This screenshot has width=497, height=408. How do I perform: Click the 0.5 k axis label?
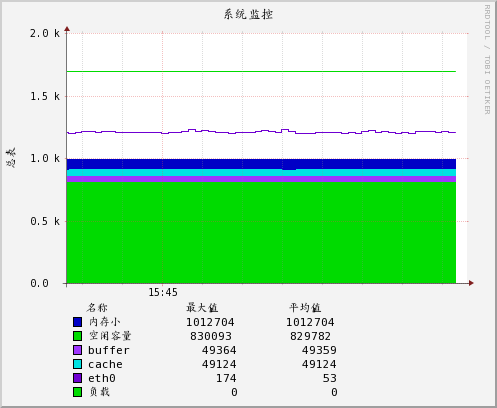click(45, 221)
